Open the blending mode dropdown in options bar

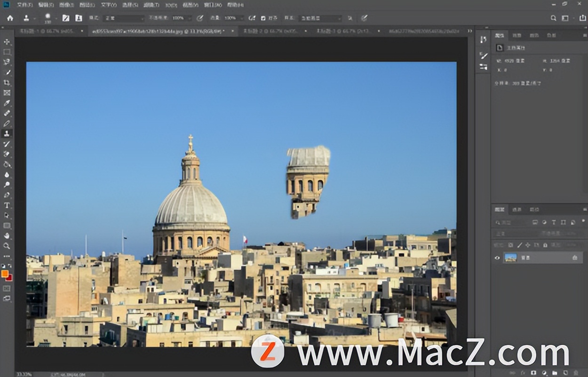(x=124, y=18)
